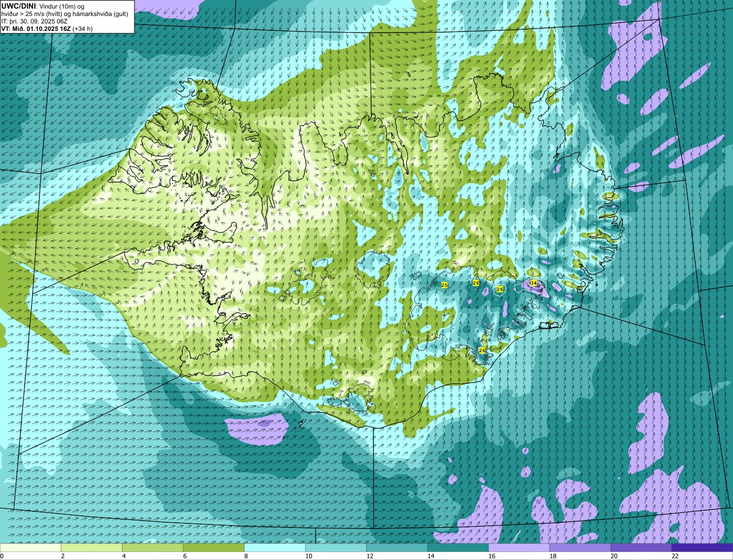Click the medium purple 18–20 m/s legend swatch
The width and height of the screenshot is (733, 560).
coord(580,547)
